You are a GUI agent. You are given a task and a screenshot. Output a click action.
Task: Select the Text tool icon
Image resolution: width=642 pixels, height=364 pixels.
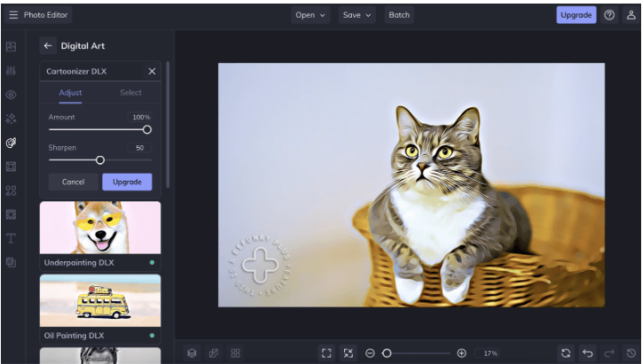(12, 238)
